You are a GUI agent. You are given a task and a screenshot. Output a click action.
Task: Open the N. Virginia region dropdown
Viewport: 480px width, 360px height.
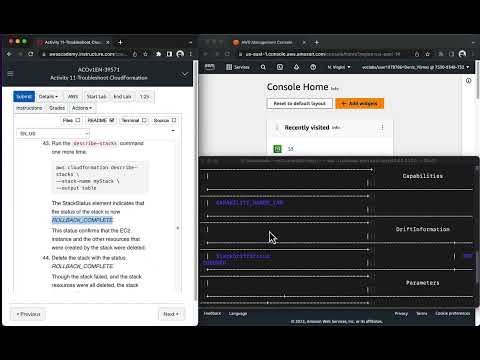point(339,67)
